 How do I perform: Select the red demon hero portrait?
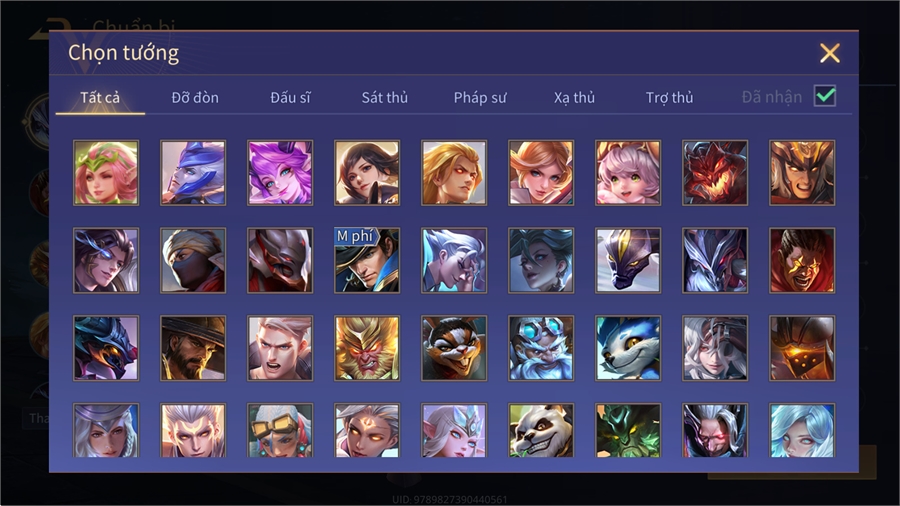[x=715, y=173]
